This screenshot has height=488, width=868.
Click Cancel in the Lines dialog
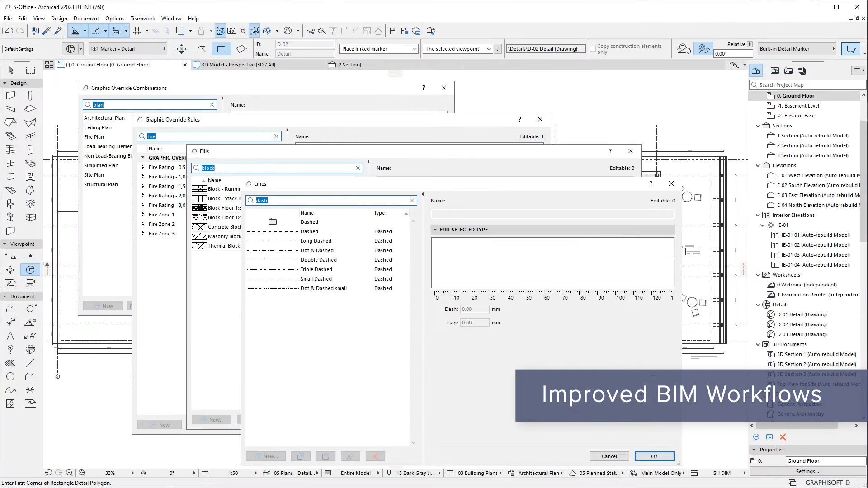point(609,456)
